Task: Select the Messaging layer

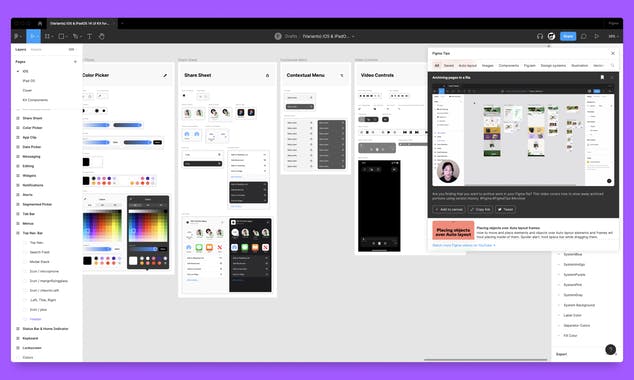Action: (x=32, y=156)
